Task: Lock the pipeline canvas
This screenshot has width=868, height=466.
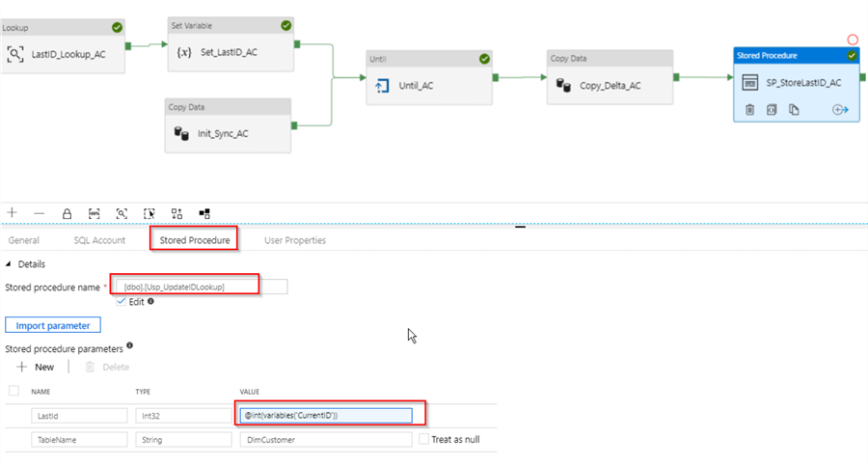Action: tap(67, 213)
